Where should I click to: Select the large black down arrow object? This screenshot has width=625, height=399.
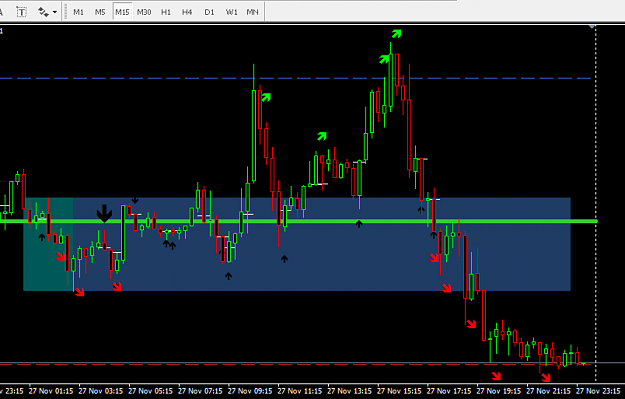tap(104, 214)
